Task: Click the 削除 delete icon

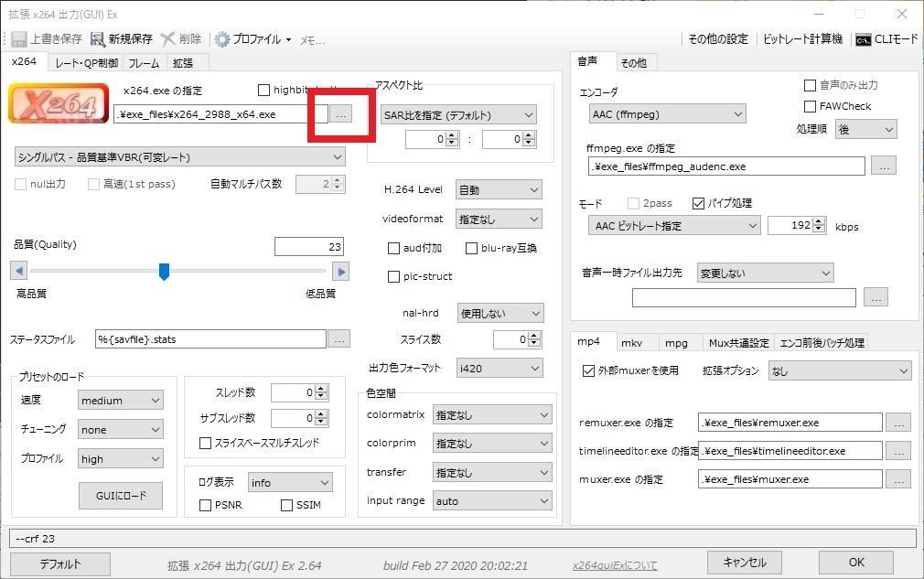Action: (167, 38)
